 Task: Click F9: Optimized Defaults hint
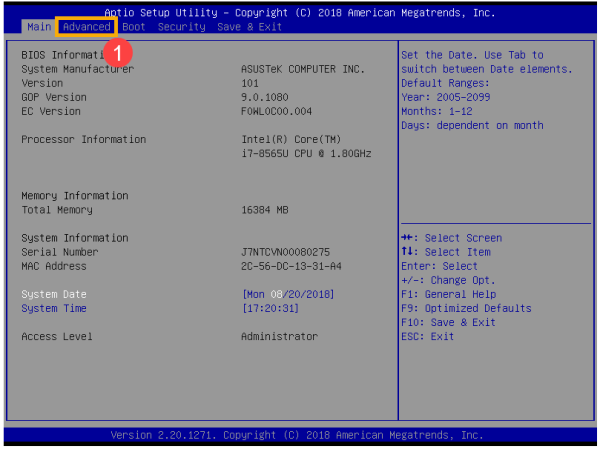(466, 308)
